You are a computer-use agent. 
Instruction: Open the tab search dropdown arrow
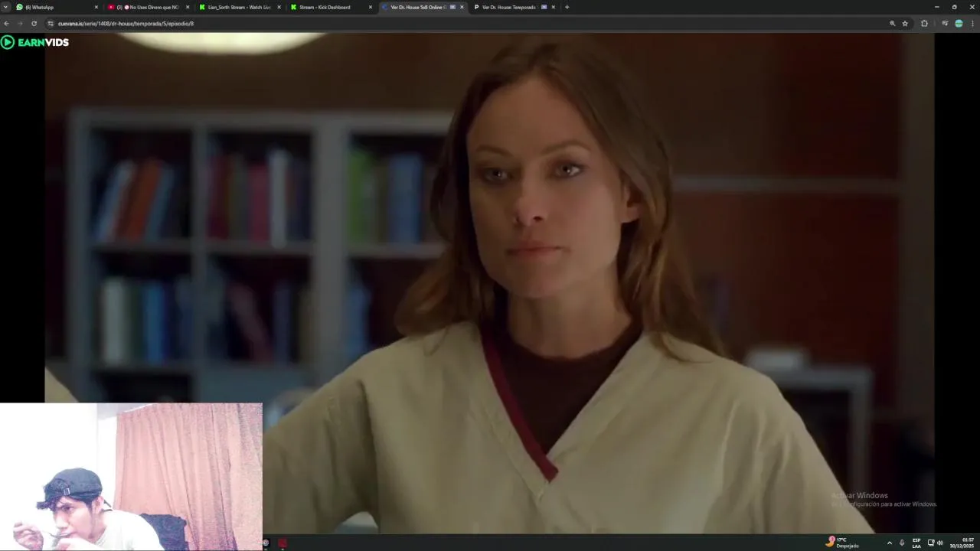click(5, 7)
